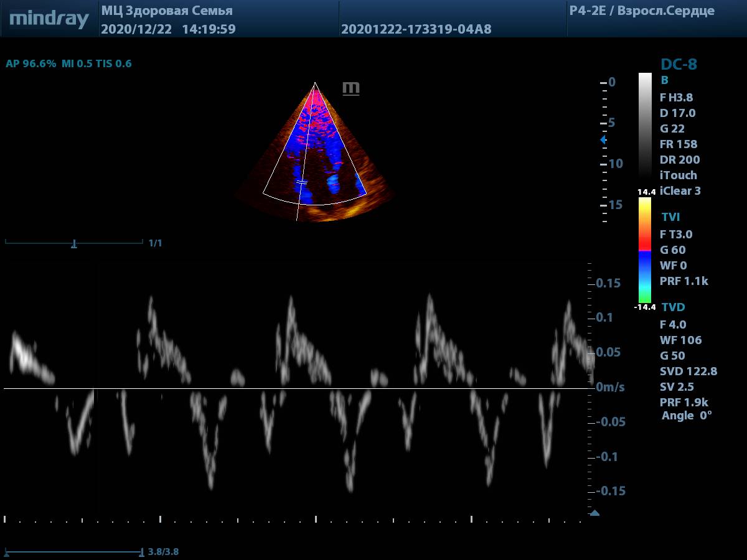Image resolution: width=747 pixels, height=560 pixels.
Task: Expand the TVD parameter section
Action: [x=673, y=307]
